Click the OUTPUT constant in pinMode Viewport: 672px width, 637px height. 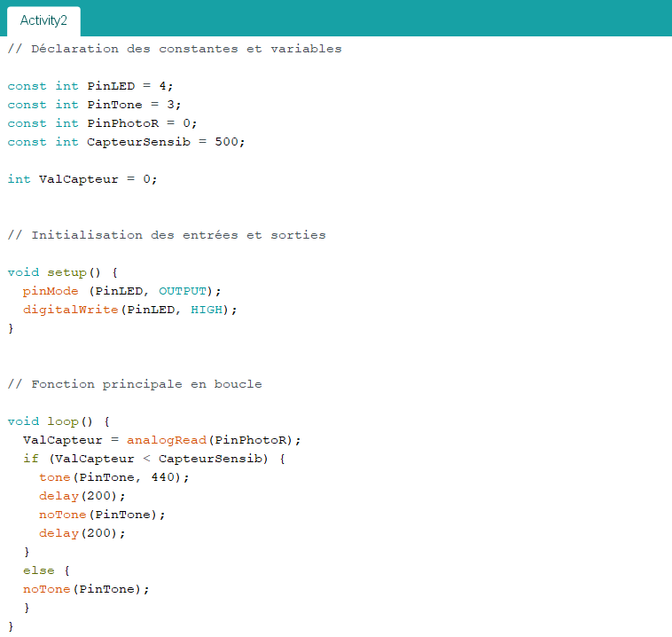point(182,291)
